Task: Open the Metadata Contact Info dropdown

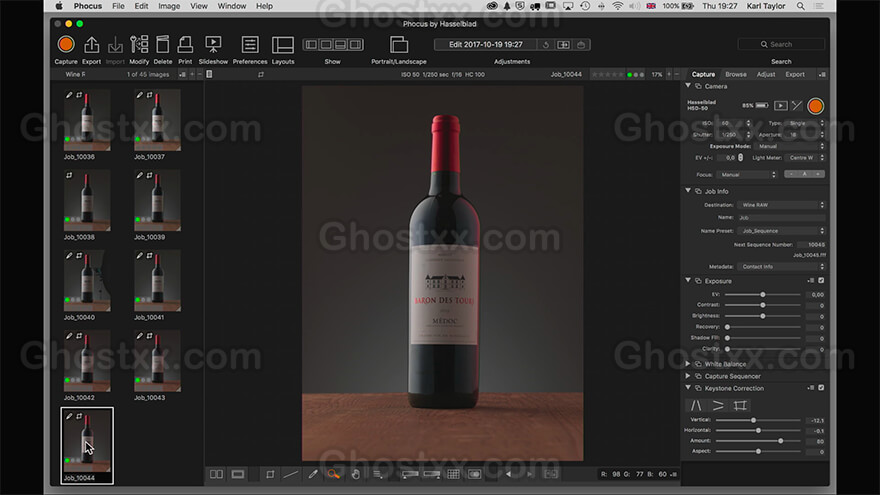Action: pos(781,267)
